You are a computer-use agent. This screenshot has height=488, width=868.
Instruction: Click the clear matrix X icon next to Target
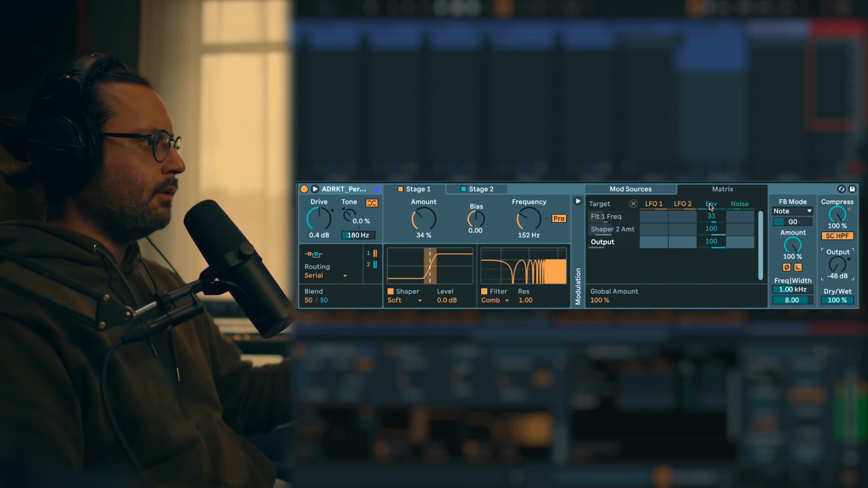tap(633, 204)
